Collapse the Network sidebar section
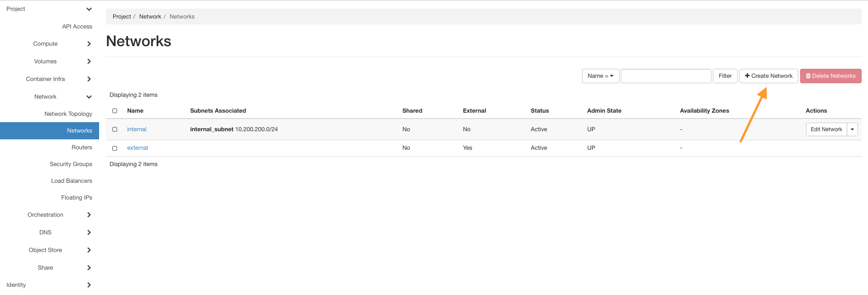 point(89,97)
